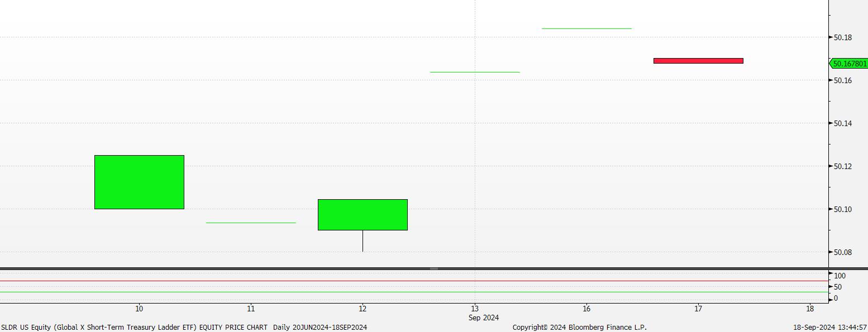Click the Copyright 2024 Bloomberg Finance L.P. text

click(579, 327)
